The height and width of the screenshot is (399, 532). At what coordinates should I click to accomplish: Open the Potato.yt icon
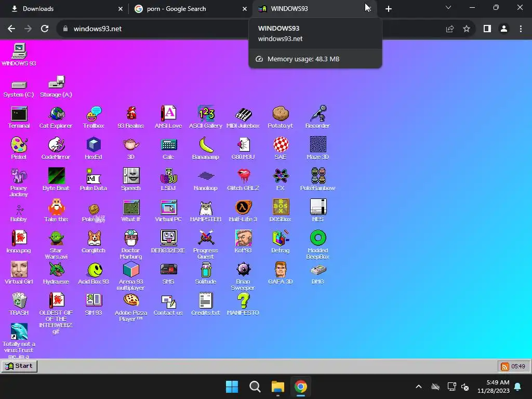click(x=280, y=117)
